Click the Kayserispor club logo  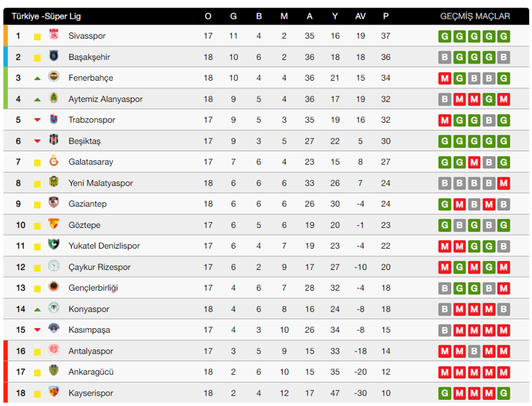pyautogui.click(x=54, y=393)
